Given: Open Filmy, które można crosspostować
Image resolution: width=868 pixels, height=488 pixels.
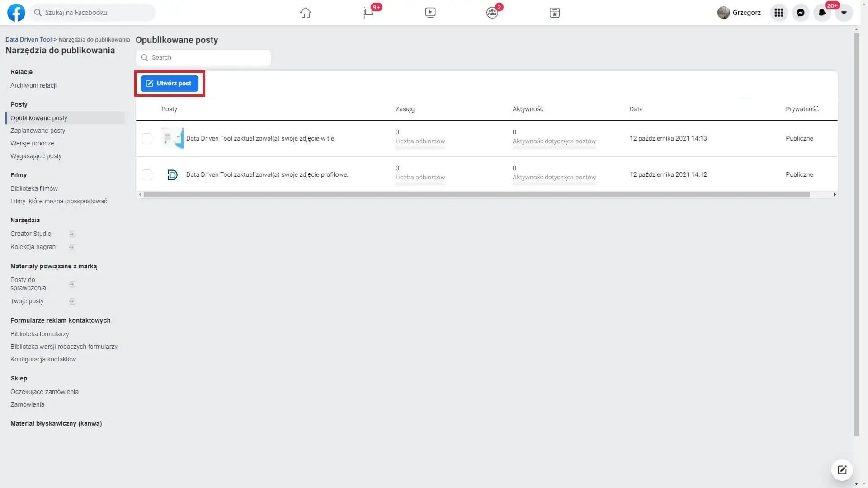Looking at the screenshot, I should pyautogui.click(x=59, y=201).
